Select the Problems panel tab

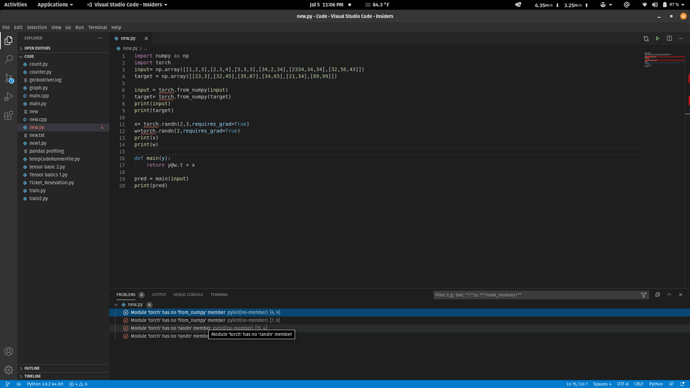pos(126,295)
